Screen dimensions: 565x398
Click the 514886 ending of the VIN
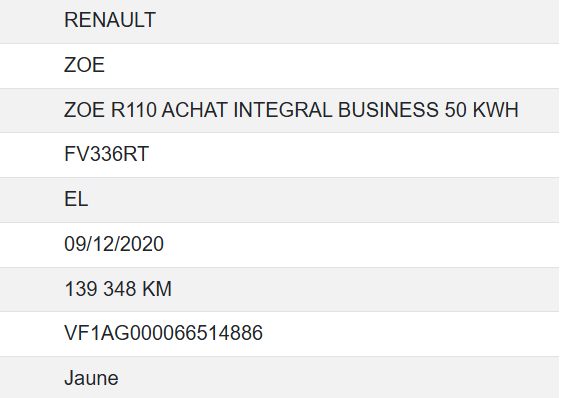tap(229, 333)
